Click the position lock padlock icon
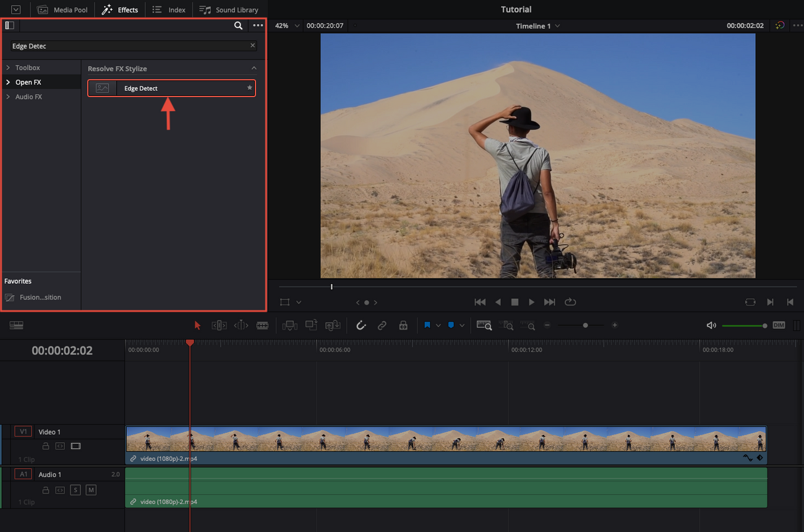 click(x=403, y=325)
